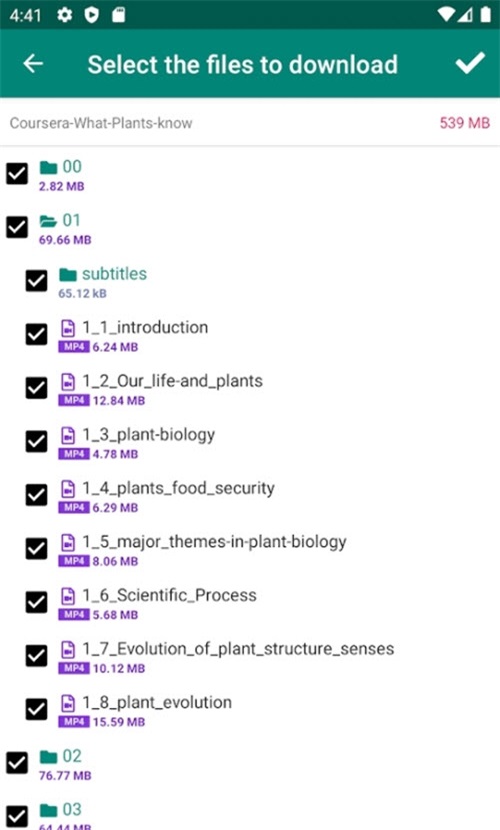The image size is (500, 830).
Task: Select the 1_5_major_themes-in-plant-biology file name
Action: [x=214, y=542]
